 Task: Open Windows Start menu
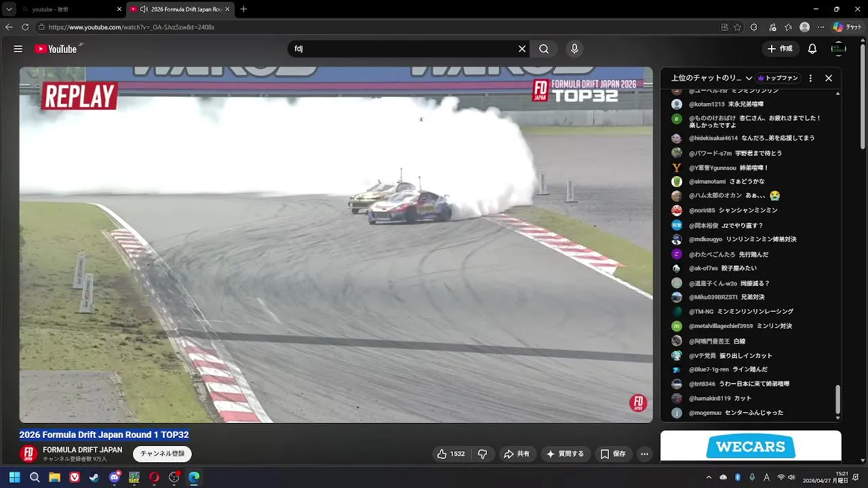coord(14,477)
